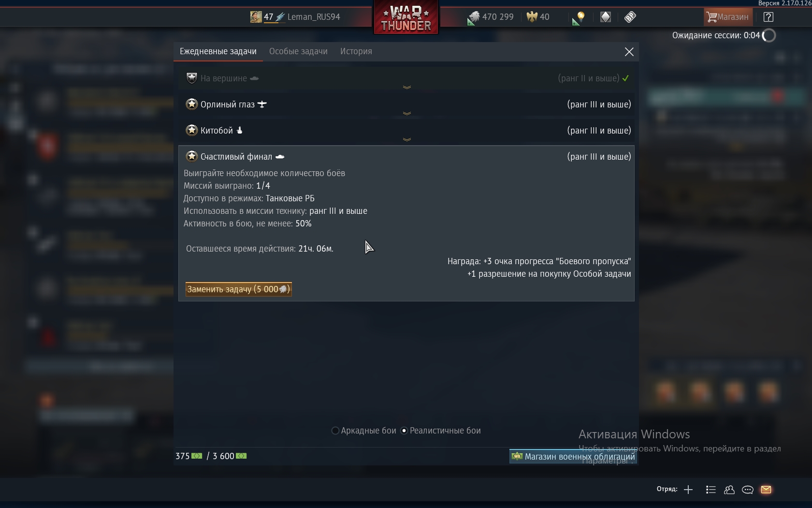
Task: Select the Аркадные бои radio button
Action: point(335,431)
